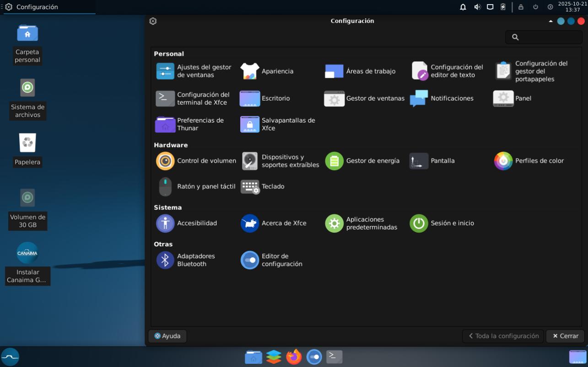Open Ratón y panel táctil
Viewport: 588px width, 367px height.
coord(196,186)
